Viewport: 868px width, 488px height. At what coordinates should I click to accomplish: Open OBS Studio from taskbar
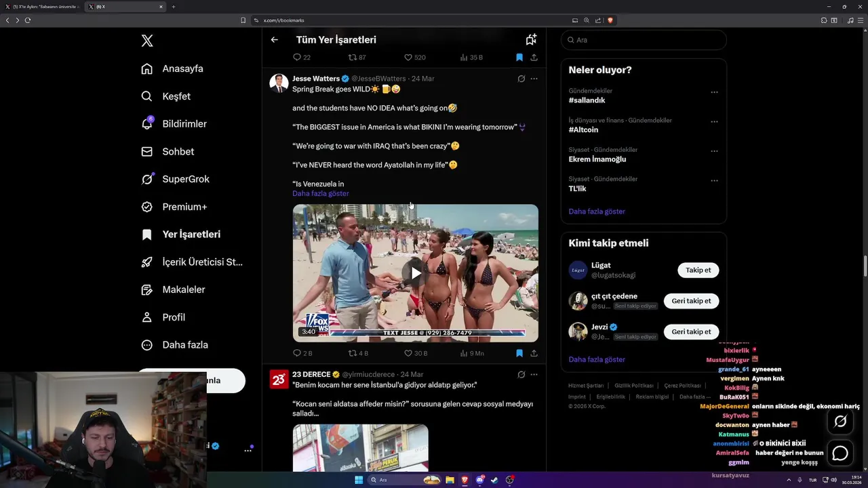pyautogui.click(x=510, y=480)
